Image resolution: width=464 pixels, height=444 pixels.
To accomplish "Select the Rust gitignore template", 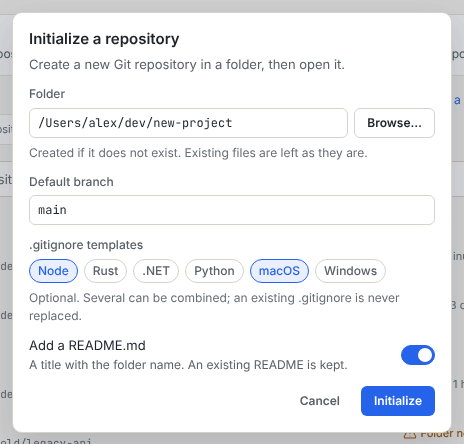I will [105, 271].
